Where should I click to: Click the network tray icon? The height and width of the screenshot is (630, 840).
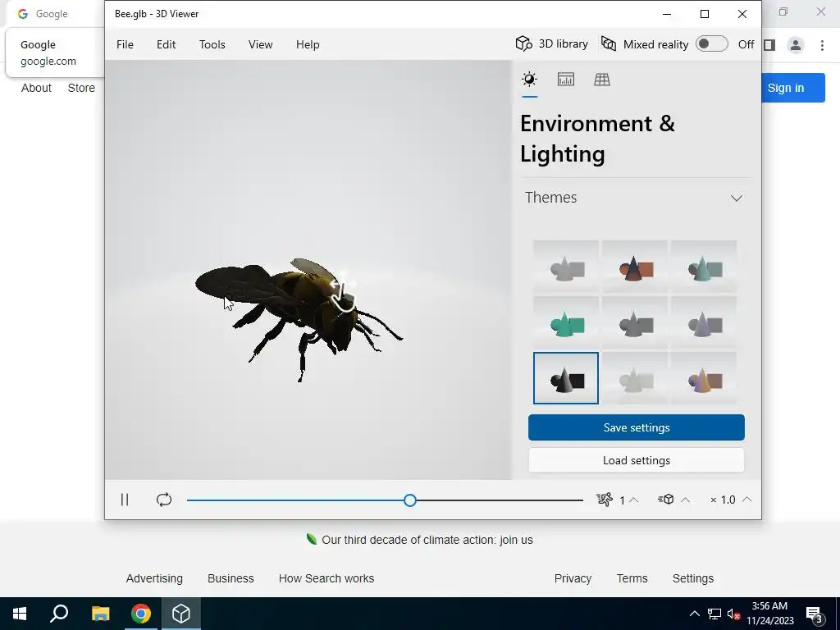(x=714, y=614)
